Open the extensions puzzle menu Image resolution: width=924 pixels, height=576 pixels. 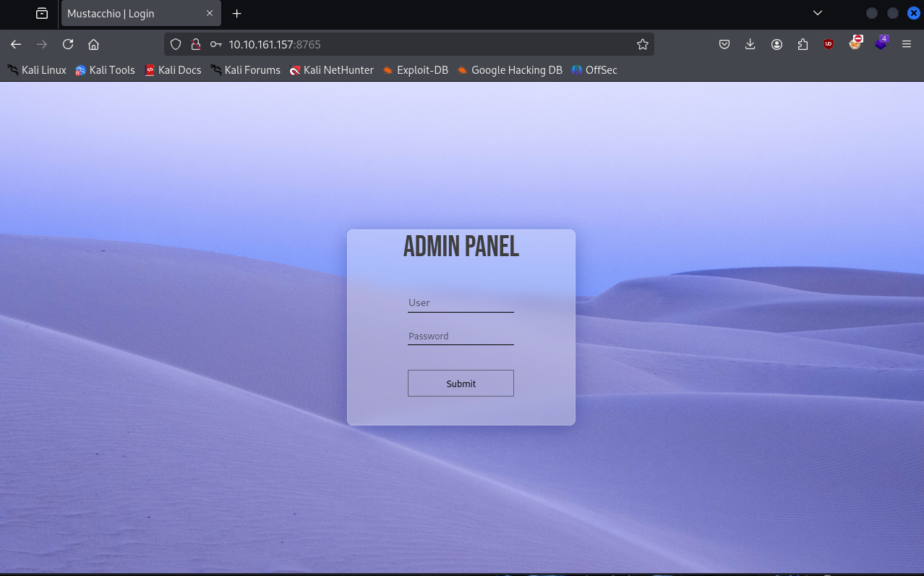tap(803, 44)
